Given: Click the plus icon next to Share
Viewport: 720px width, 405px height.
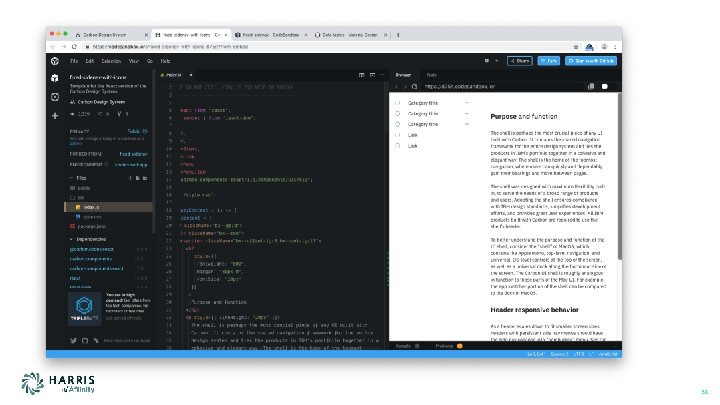Looking at the screenshot, I should coord(496,61).
